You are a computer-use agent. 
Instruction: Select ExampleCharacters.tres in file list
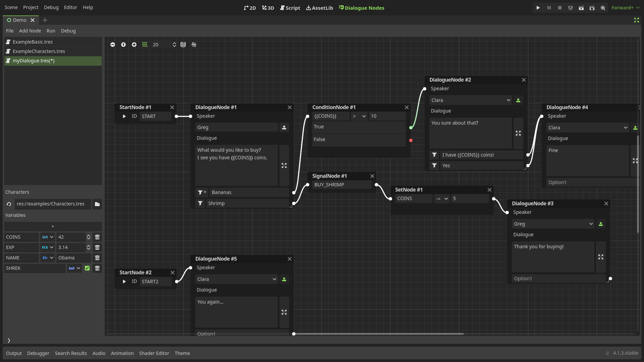tap(39, 51)
